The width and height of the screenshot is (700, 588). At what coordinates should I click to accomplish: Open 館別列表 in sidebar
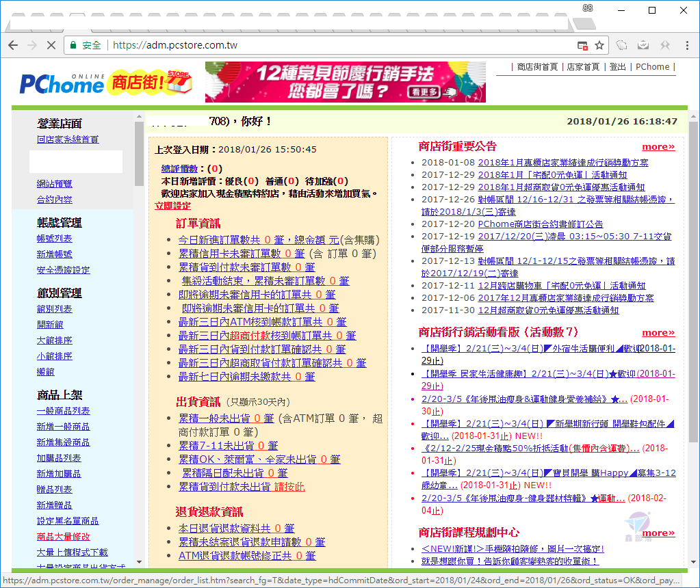tap(55, 309)
